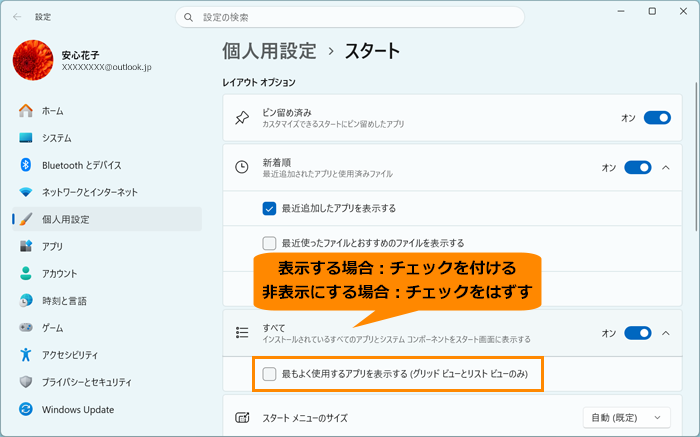Click the clock icon for 新着順
Viewport: 700px width, 437px height.
click(242, 167)
